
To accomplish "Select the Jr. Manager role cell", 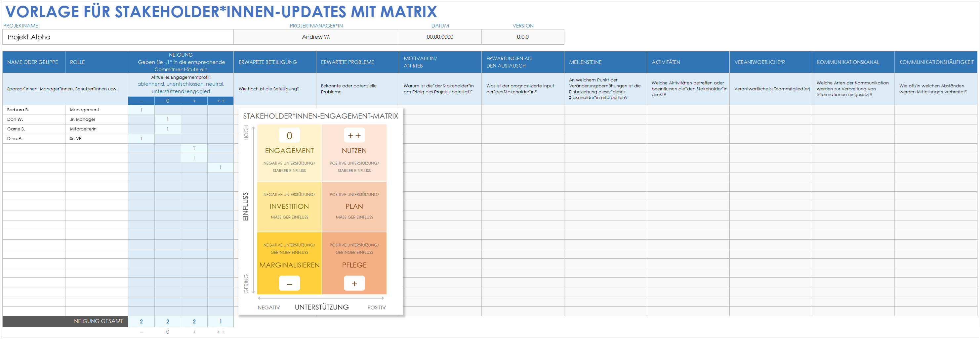I will pos(97,119).
